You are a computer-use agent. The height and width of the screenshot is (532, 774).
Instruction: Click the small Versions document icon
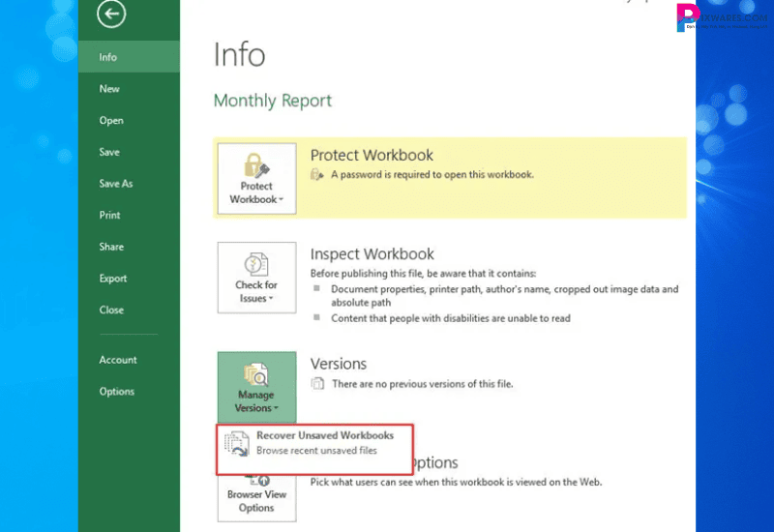(316, 384)
